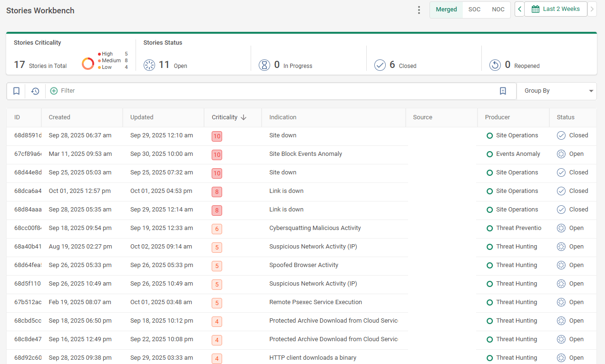Open the filter history clock icon
This screenshot has width=605, height=364.
(x=35, y=91)
